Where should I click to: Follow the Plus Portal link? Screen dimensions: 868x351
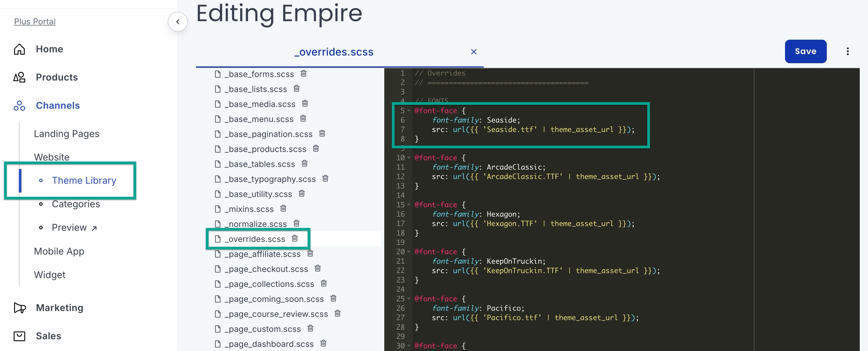click(35, 21)
